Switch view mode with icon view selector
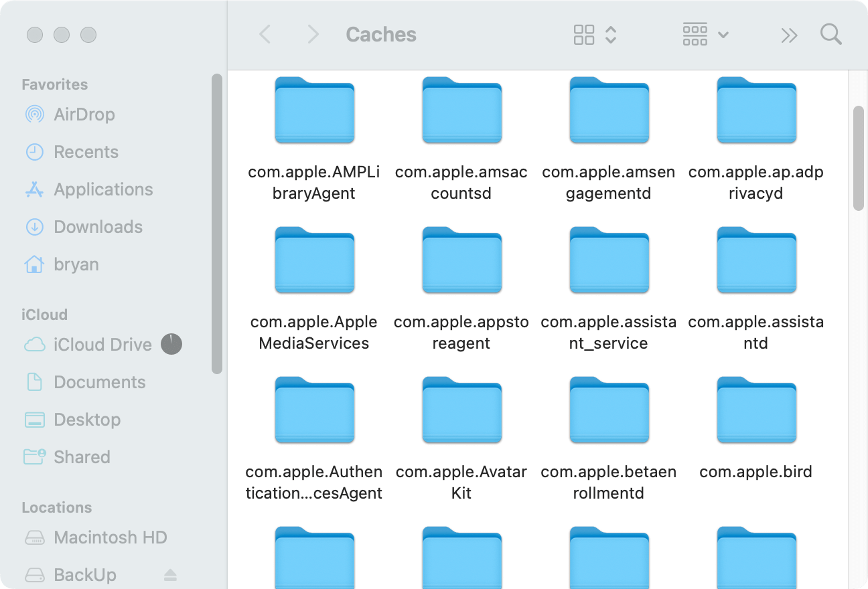Image resolution: width=868 pixels, height=589 pixels. (594, 35)
